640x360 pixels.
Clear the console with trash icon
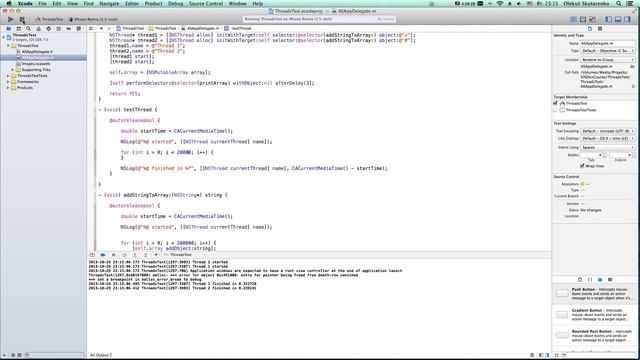(x=532, y=355)
